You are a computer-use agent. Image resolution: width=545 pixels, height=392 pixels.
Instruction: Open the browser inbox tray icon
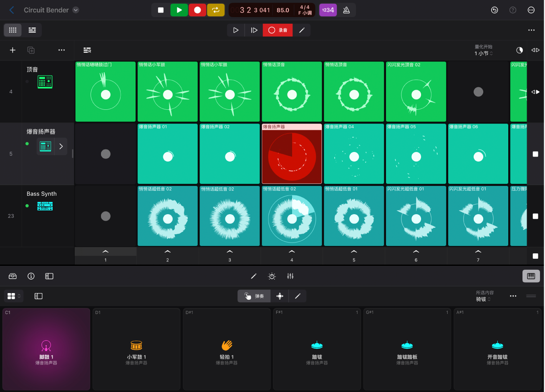click(13, 276)
